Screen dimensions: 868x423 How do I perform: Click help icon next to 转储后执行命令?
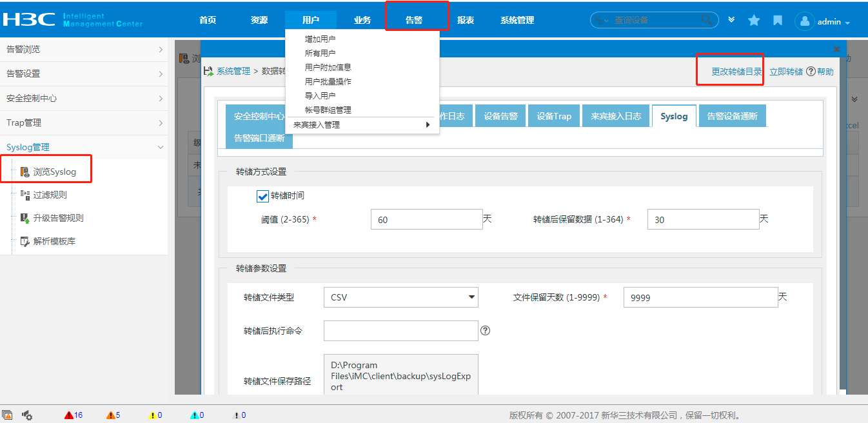click(x=486, y=330)
